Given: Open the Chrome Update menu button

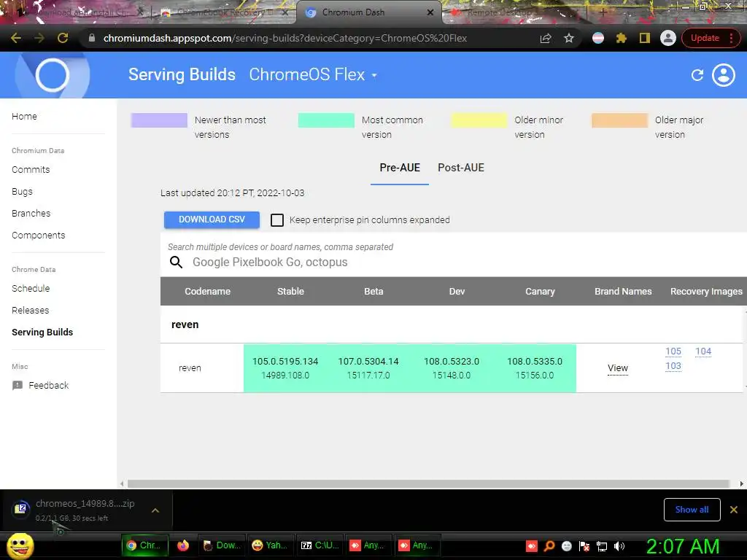Looking at the screenshot, I should [x=711, y=38].
